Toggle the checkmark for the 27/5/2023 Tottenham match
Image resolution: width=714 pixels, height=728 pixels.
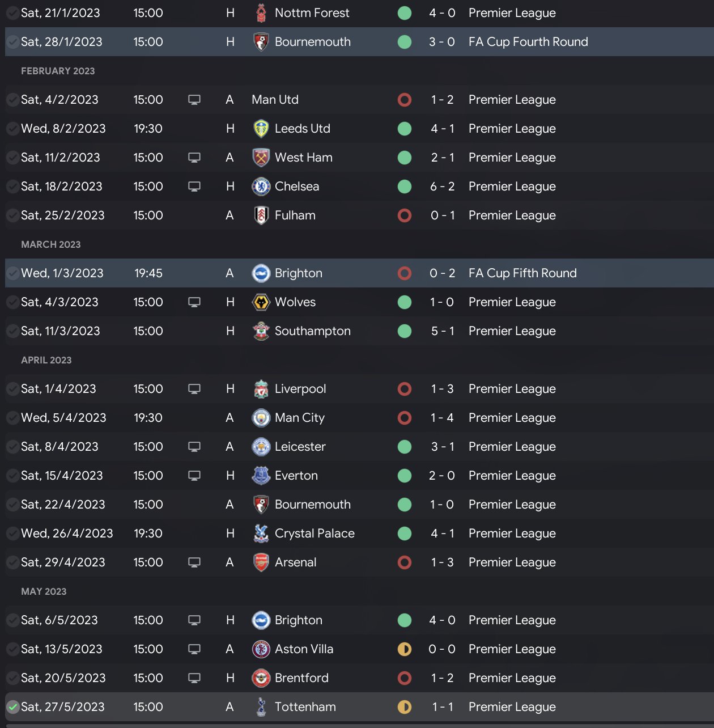tap(12, 707)
